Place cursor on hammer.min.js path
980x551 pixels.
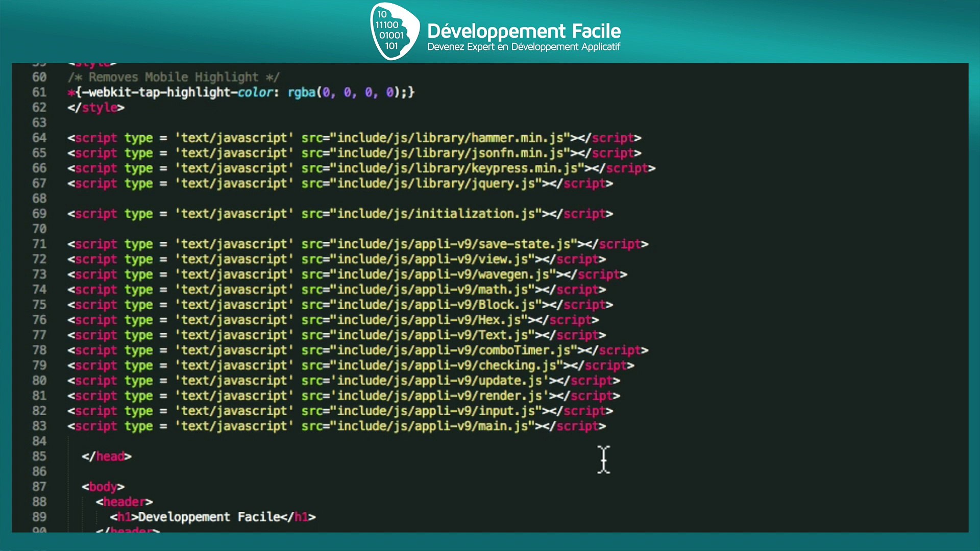pyautogui.click(x=517, y=138)
